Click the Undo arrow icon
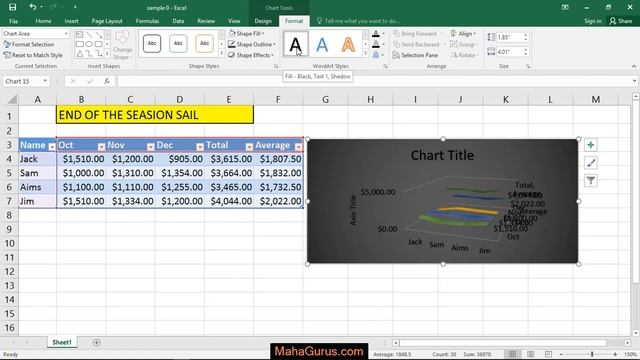Screen dimensions: 640x360 (33, 7)
